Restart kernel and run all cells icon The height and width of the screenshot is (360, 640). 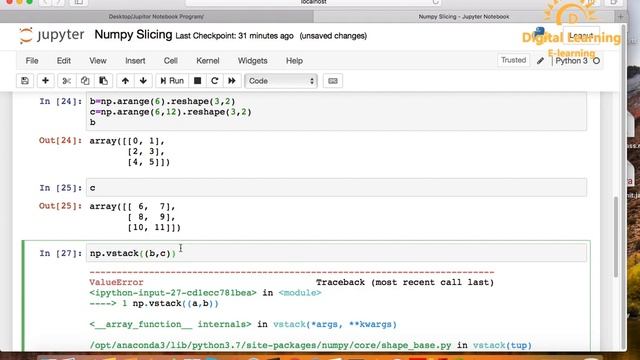tap(232, 81)
